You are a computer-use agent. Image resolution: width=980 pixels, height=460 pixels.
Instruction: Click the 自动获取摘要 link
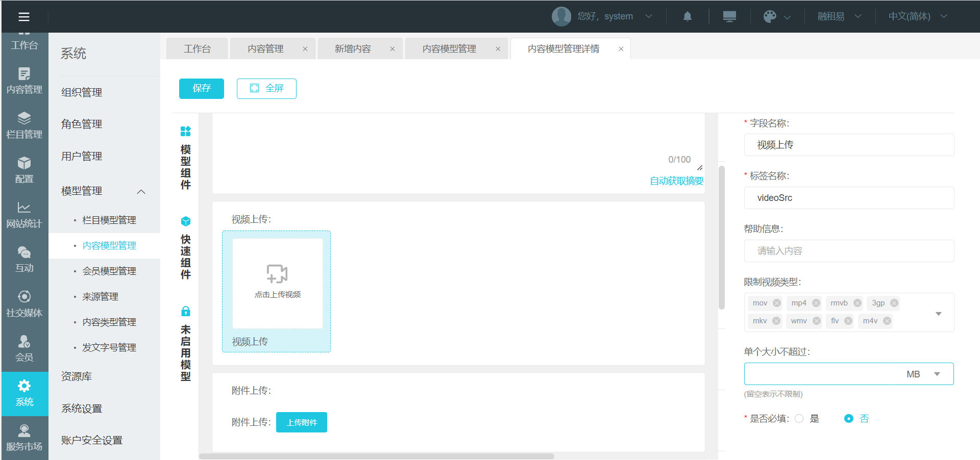[677, 181]
